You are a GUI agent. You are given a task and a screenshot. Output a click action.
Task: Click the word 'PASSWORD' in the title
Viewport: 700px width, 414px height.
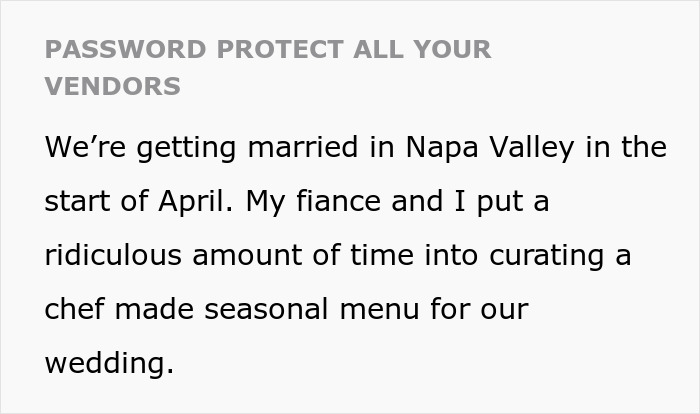[110, 50]
